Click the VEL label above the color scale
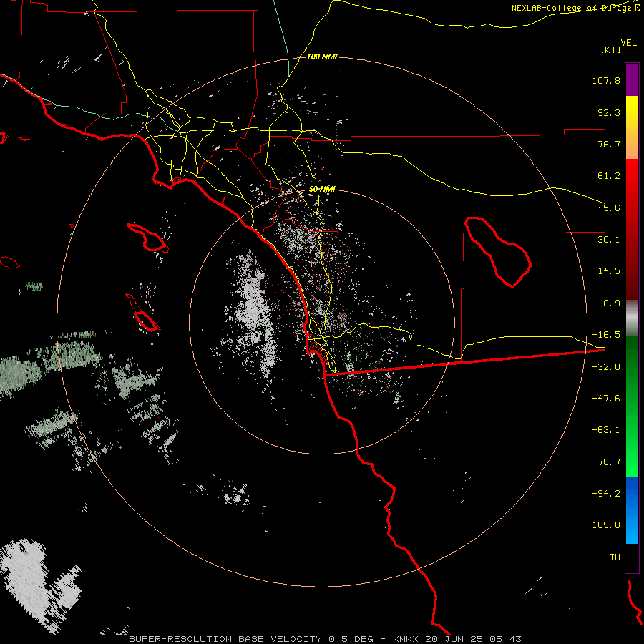This screenshot has width=644, height=644. tap(628, 43)
